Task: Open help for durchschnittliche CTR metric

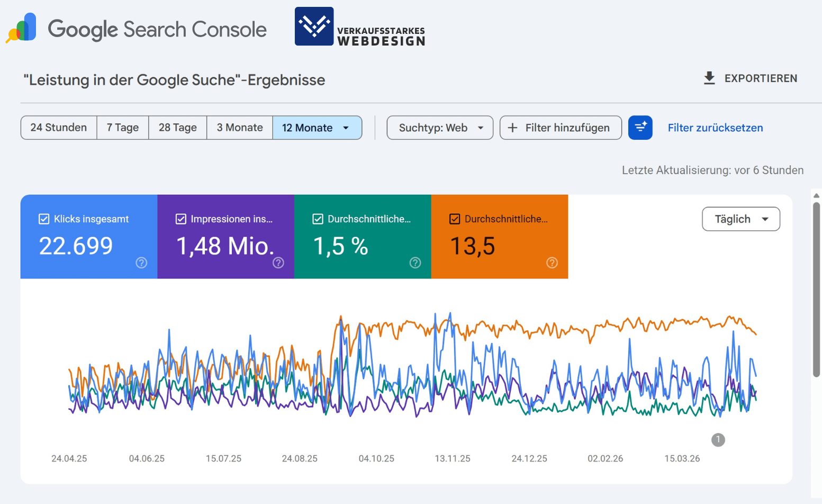Action: tap(415, 263)
